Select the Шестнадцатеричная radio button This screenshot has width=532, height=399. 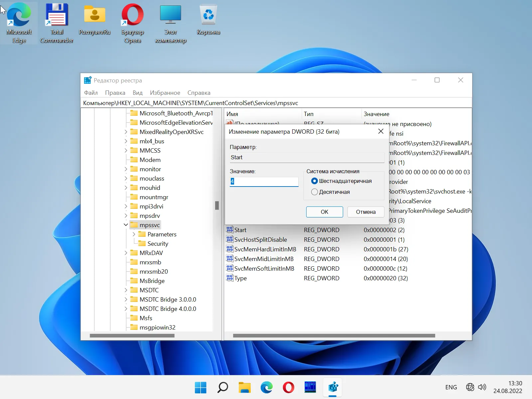pos(315,181)
